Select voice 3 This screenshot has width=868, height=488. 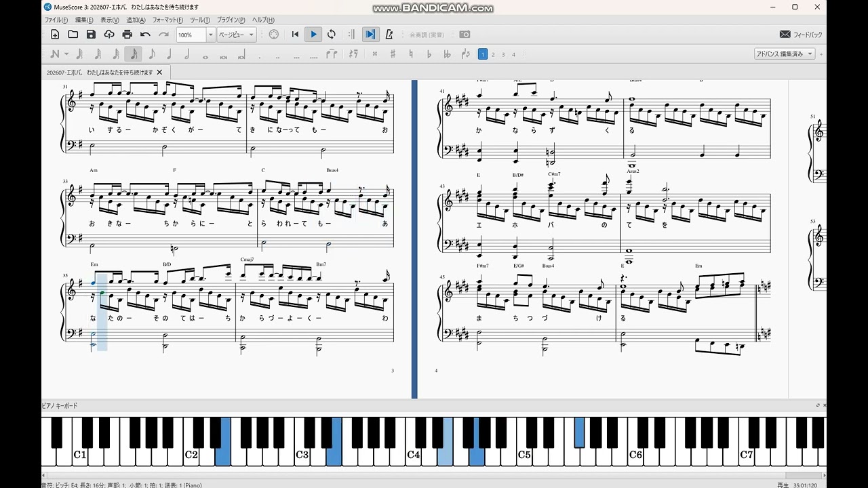click(503, 54)
